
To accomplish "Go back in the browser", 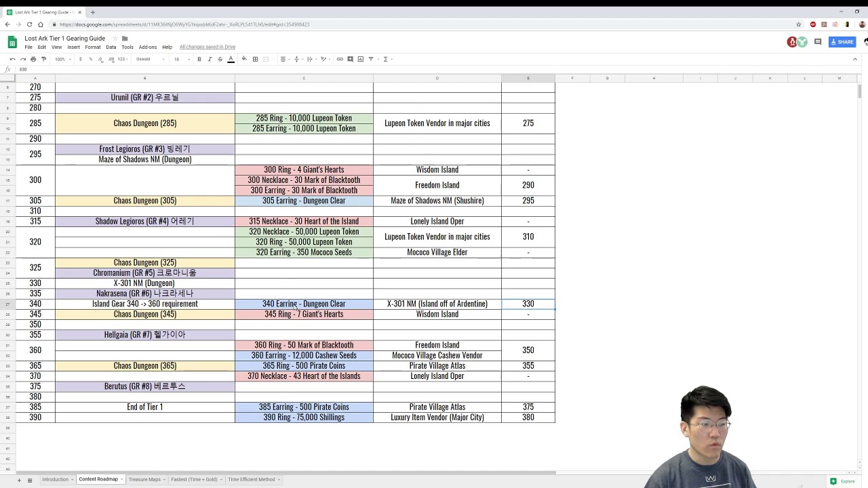I will 7,24.
